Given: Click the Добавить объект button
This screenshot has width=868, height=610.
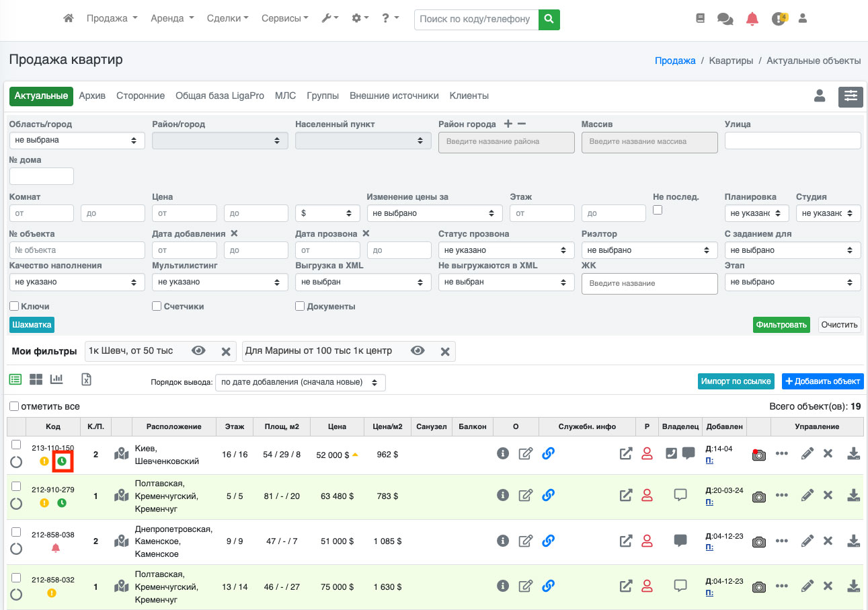Looking at the screenshot, I should [x=822, y=381].
